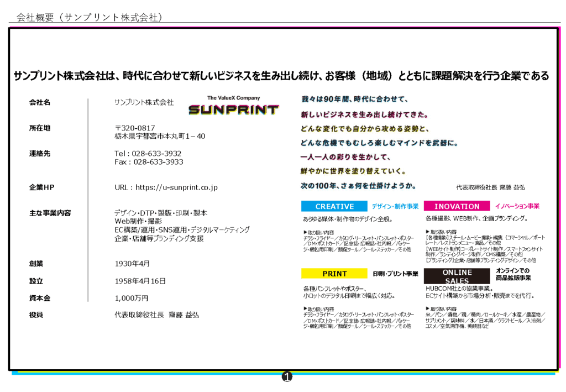Click the SUNPRINT logo
Image resolution: width=566 pixels, height=392 pixels.
pyautogui.click(x=234, y=109)
